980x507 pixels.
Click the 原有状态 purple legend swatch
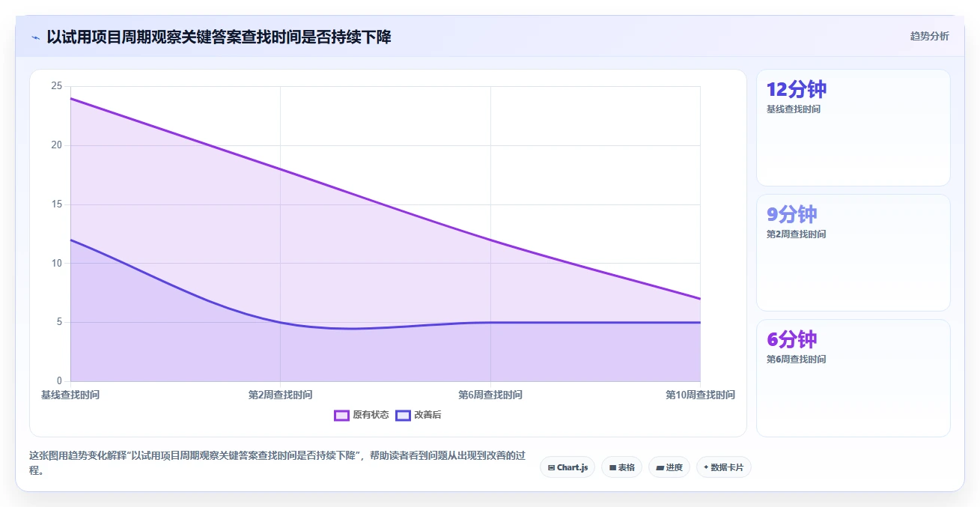(341, 415)
